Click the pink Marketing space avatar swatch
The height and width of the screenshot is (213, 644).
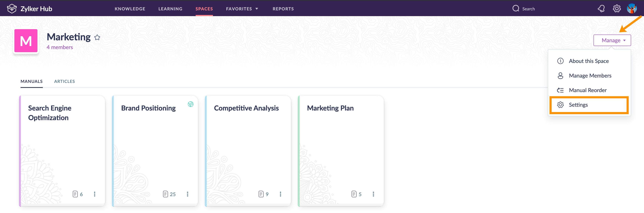click(26, 40)
